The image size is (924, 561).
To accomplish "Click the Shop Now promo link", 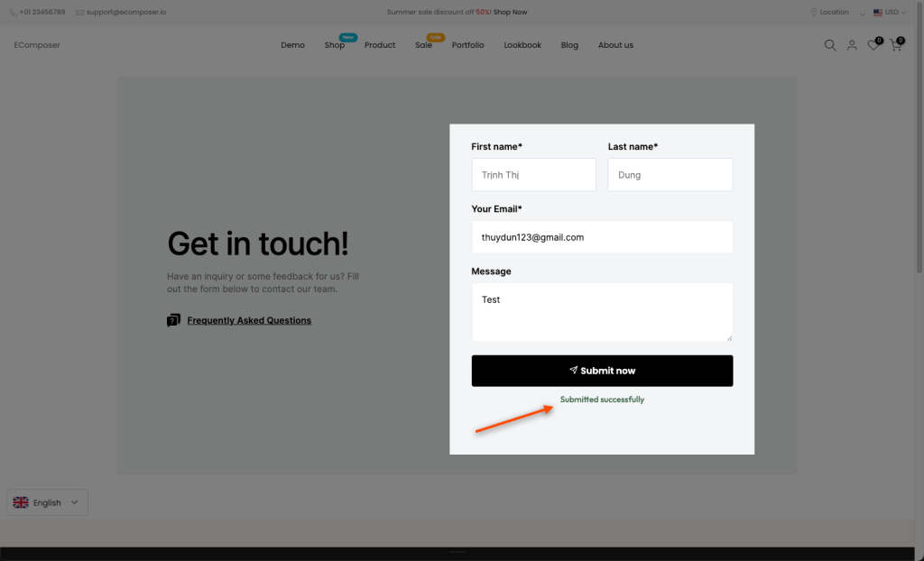I will (x=510, y=13).
